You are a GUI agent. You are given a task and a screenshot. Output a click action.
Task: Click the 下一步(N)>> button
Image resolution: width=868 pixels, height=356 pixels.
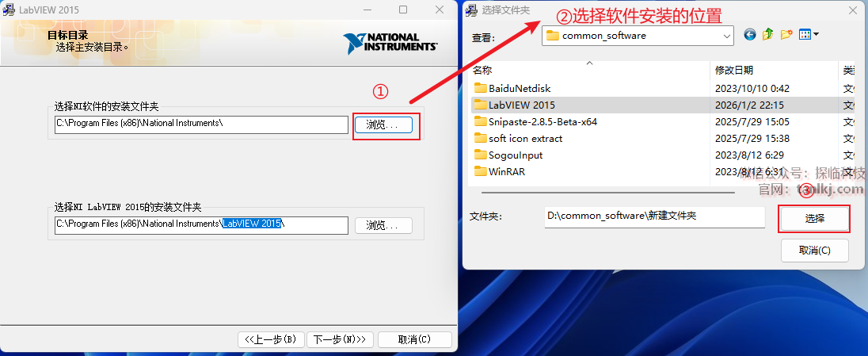coord(340,339)
